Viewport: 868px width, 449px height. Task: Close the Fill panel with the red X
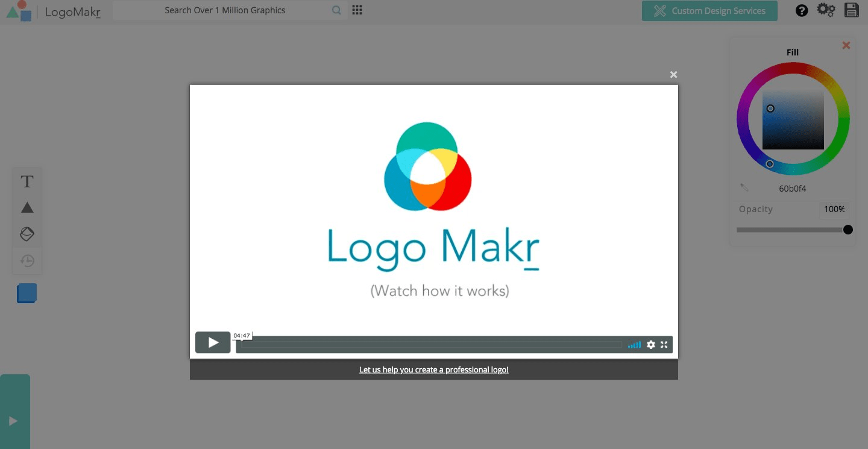(846, 45)
